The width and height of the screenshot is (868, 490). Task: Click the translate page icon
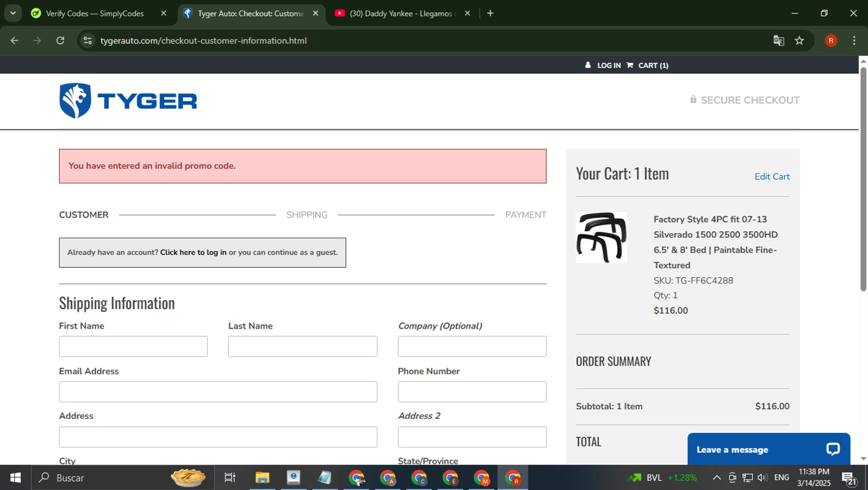coord(779,40)
